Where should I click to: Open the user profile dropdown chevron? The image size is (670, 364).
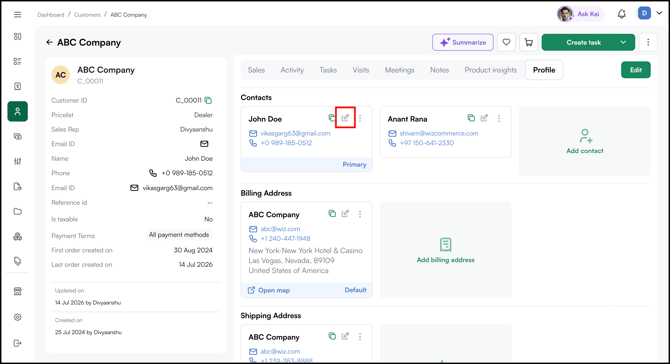659,13
